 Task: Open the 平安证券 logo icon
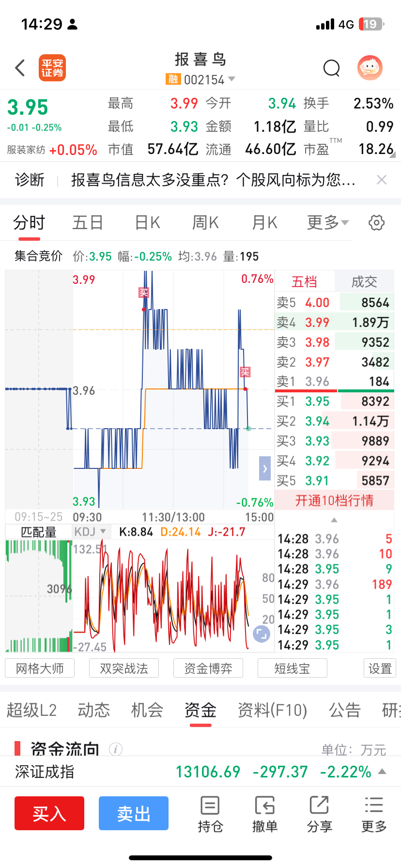52,68
